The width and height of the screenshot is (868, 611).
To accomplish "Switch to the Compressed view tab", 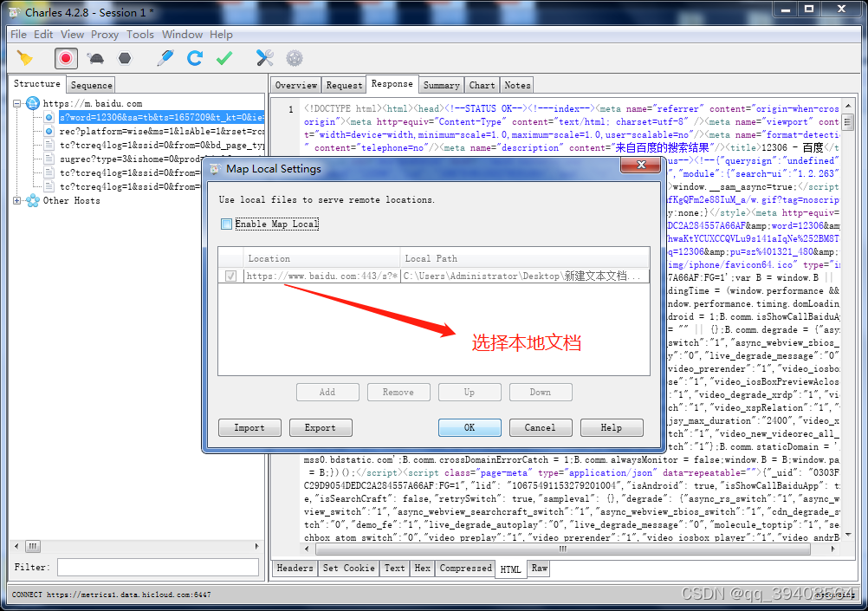I will [x=465, y=568].
